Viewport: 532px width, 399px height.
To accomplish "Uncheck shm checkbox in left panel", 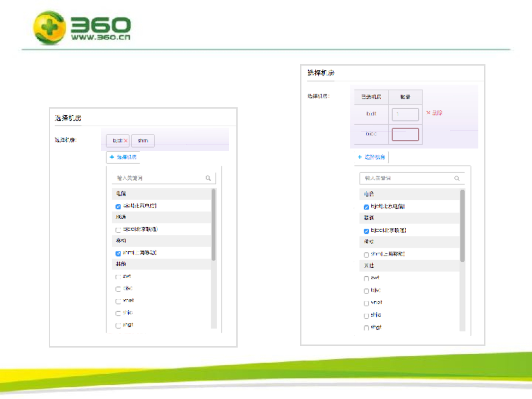I will point(118,253).
